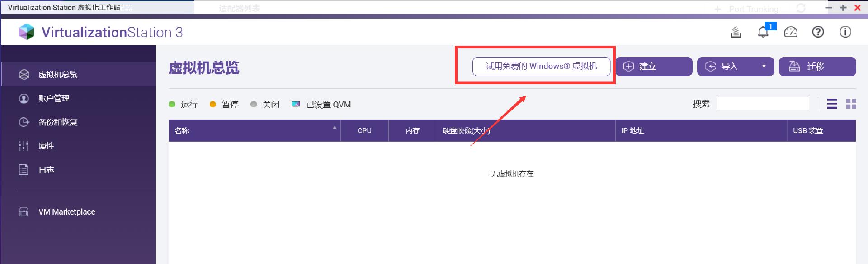
Task: Click 试用免费的 Windows 虚拟机 button
Action: 541,67
